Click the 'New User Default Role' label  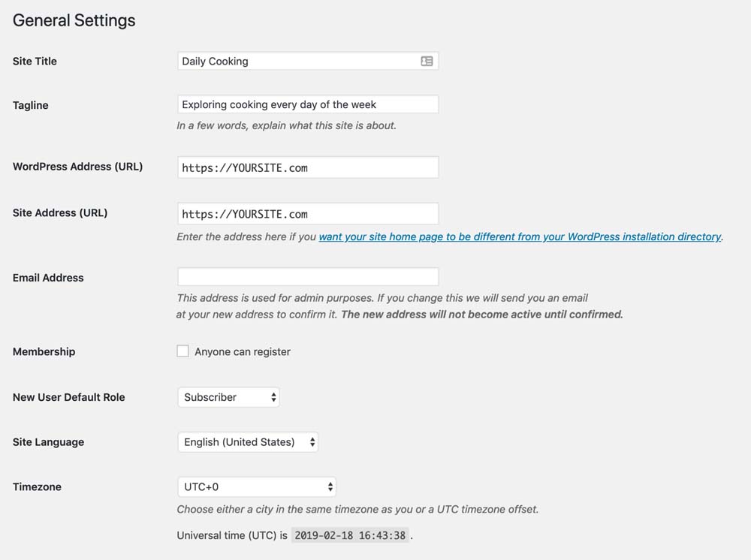69,397
